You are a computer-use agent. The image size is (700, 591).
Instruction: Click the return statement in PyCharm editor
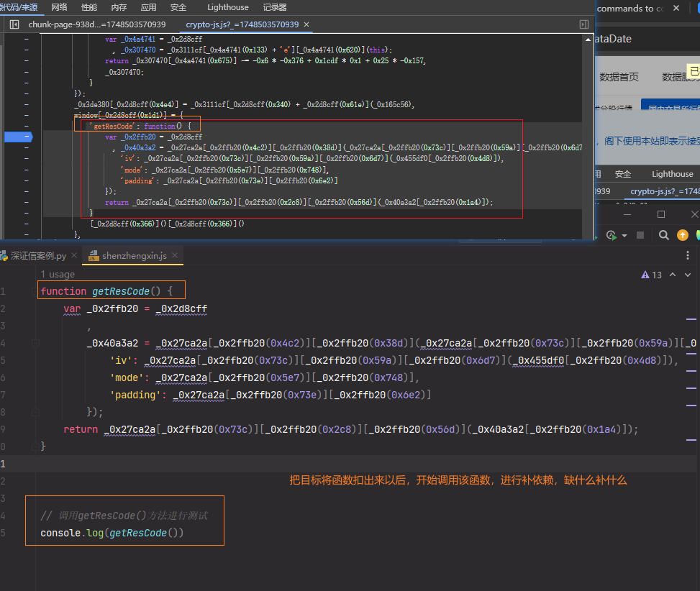tap(351, 429)
